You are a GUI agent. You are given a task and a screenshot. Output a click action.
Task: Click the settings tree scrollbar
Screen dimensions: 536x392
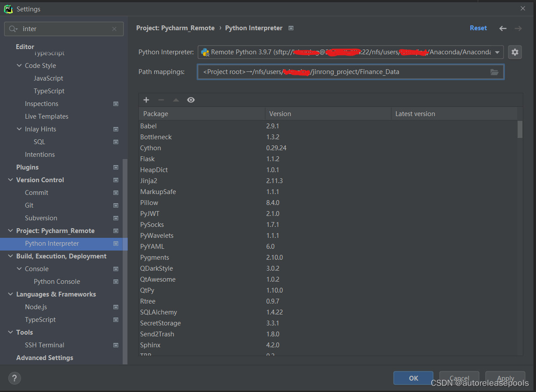(x=125, y=261)
